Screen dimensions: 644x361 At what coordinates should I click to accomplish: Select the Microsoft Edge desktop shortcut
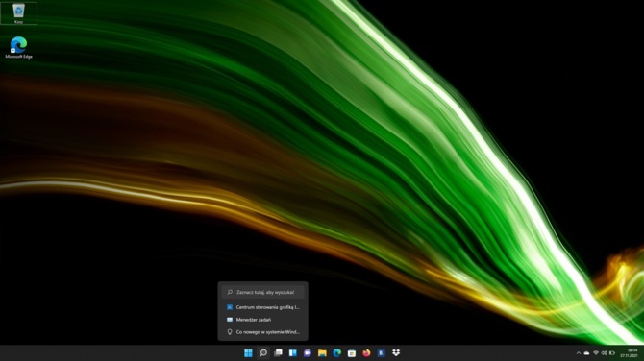pos(18,48)
